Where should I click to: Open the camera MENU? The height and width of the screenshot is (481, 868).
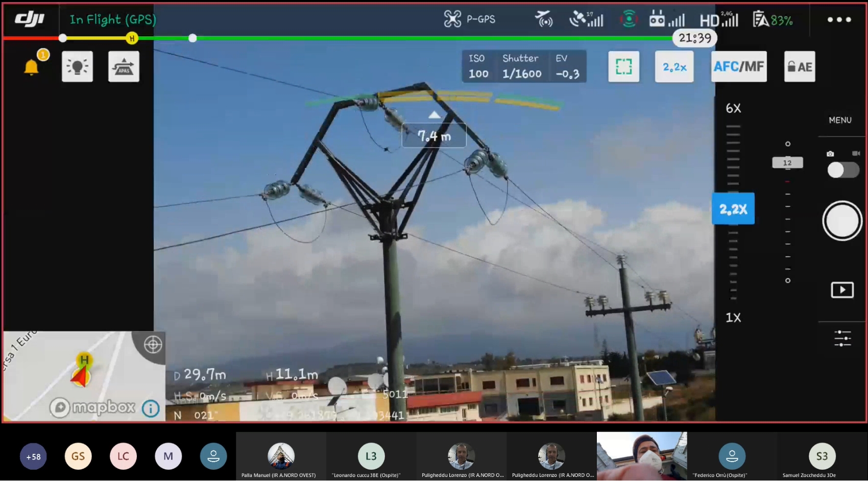coord(840,120)
